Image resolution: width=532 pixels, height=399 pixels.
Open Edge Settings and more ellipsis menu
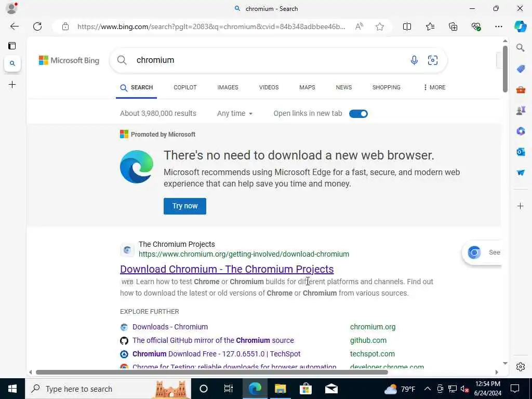click(x=498, y=26)
